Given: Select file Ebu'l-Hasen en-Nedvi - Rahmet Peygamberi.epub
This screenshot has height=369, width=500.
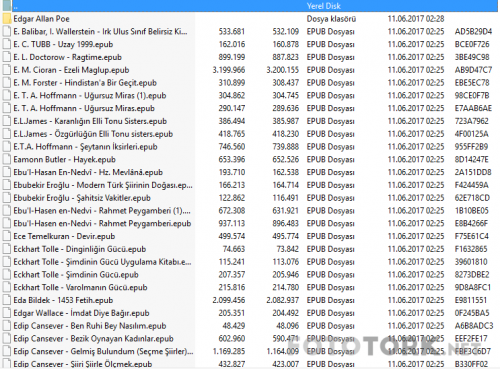Looking at the screenshot, I should coord(102,223).
